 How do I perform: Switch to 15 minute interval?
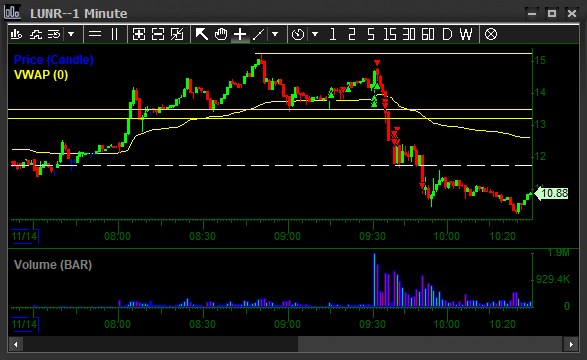click(390, 34)
